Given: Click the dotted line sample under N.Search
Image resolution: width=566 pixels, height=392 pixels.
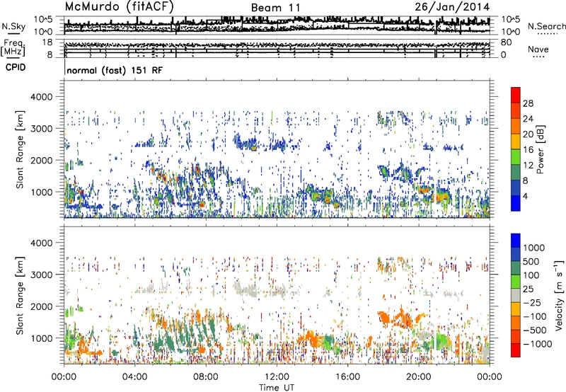Looking at the screenshot, I should [548, 34].
